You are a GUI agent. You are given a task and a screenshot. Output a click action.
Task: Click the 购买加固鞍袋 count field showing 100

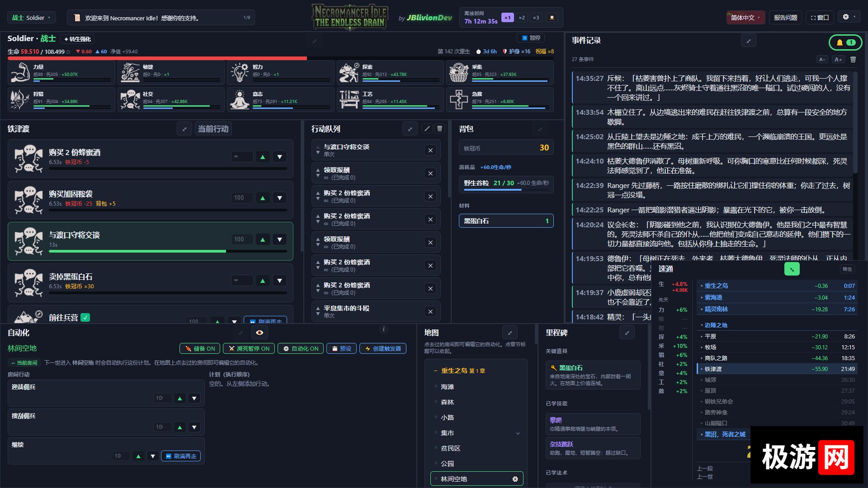[x=242, y=198]
